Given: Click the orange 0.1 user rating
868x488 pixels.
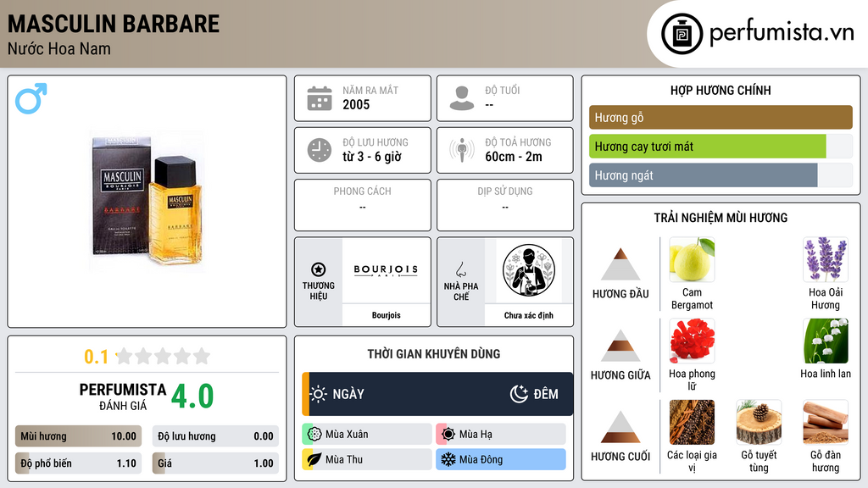Looking at the screenshot, I should tap(96, 357).
